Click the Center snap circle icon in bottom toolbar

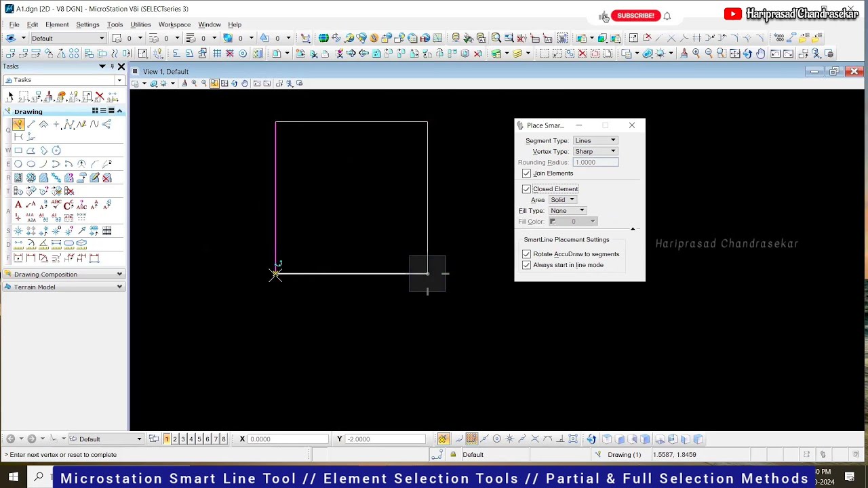coord(496,439)
